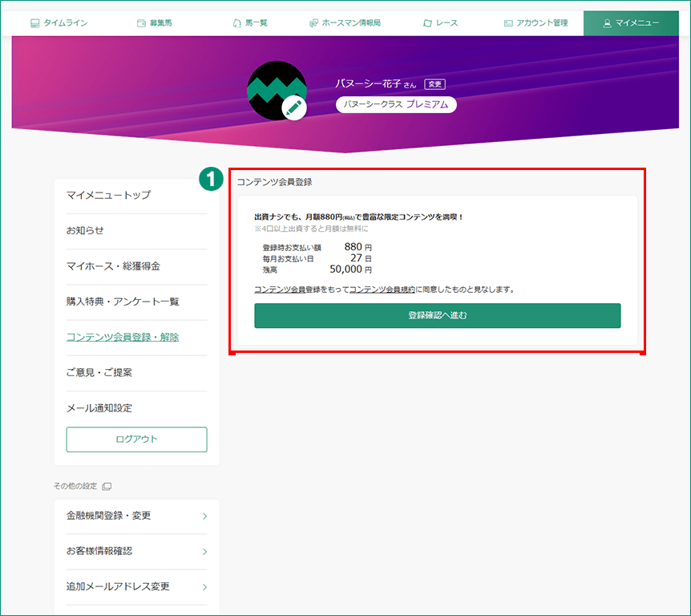Click the flag icon beside レース
The width and height of the screenshot is (691, 616).
point(427,23)
